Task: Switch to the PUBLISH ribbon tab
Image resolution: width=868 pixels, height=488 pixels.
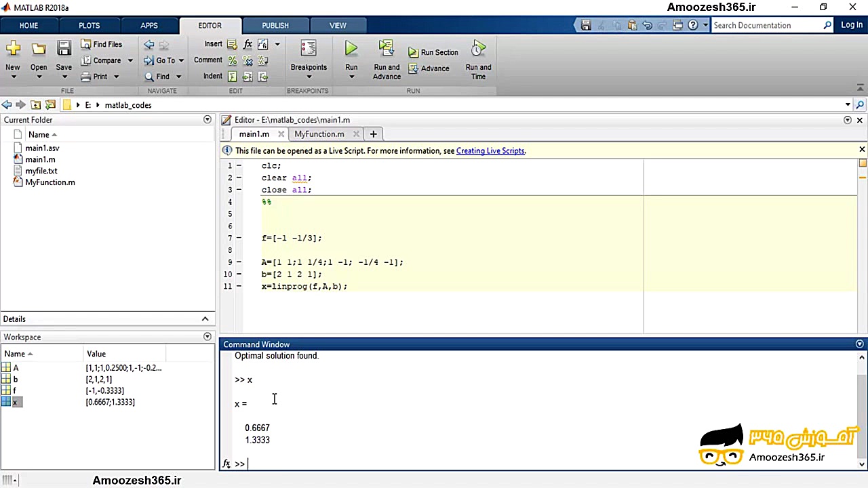Action: click(275, 25)
